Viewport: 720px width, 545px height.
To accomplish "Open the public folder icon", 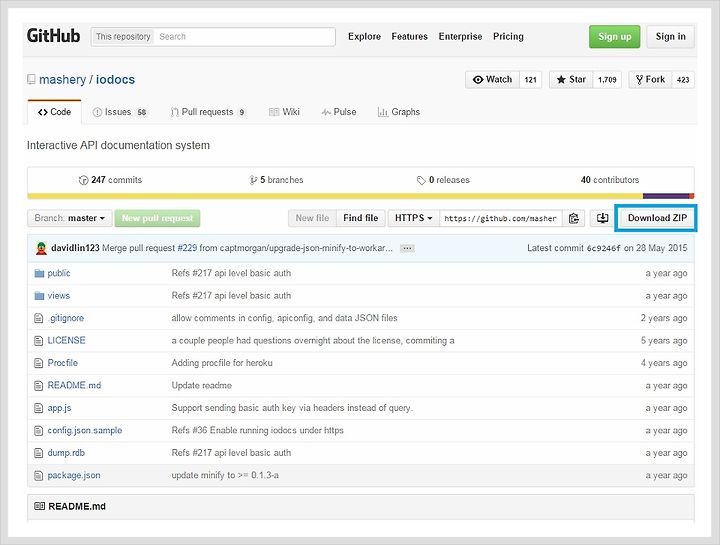I will 39,274.
